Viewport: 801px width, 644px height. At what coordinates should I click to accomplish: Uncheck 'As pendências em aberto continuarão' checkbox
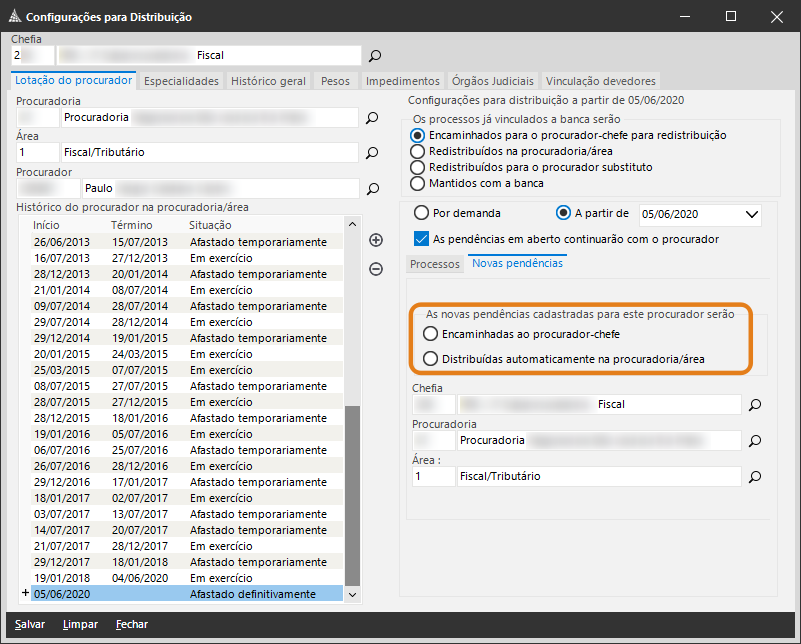coord(421,239)
